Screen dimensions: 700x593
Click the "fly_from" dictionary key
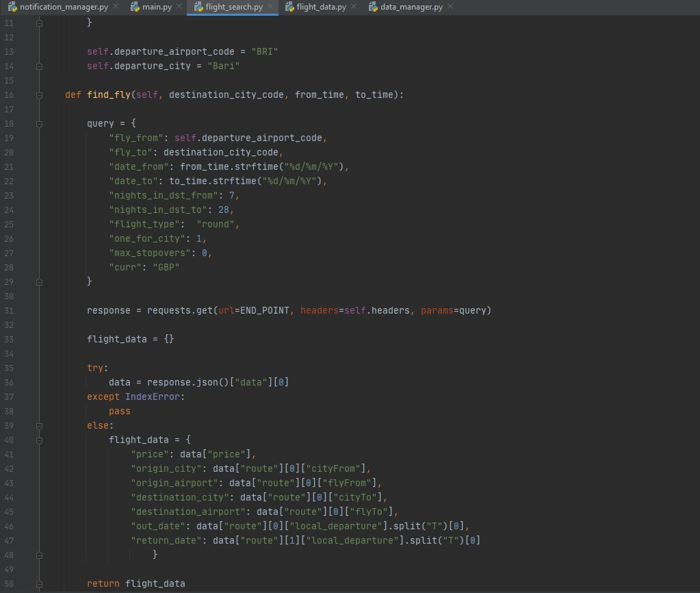[135, 138]
